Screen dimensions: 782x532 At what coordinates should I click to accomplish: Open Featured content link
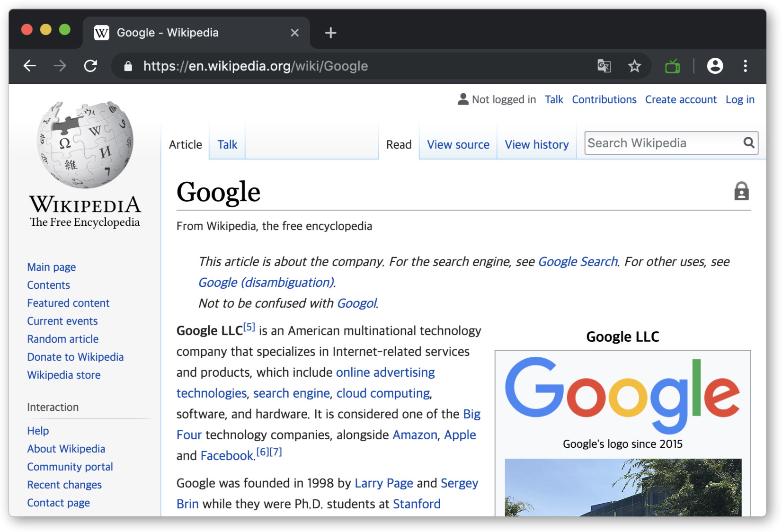(x=68, y=303)
